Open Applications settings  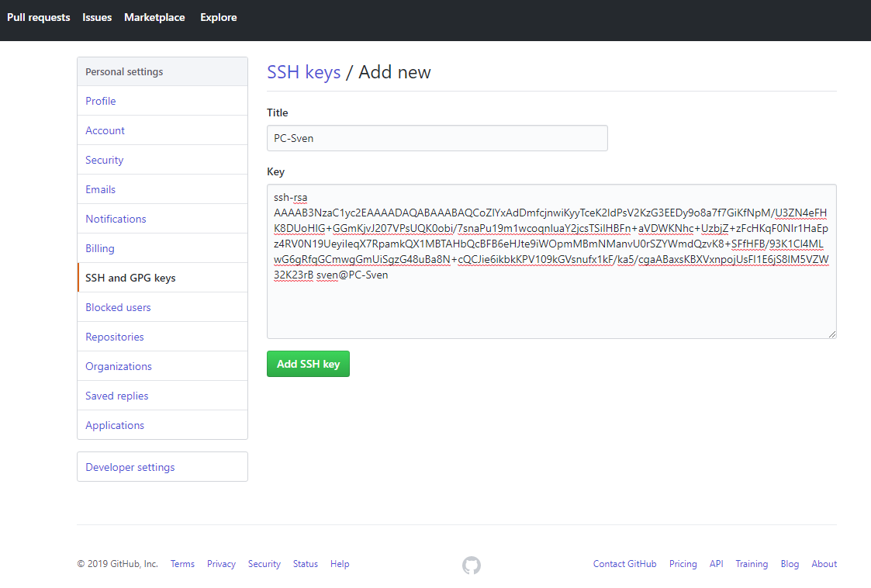pos(162,424)
